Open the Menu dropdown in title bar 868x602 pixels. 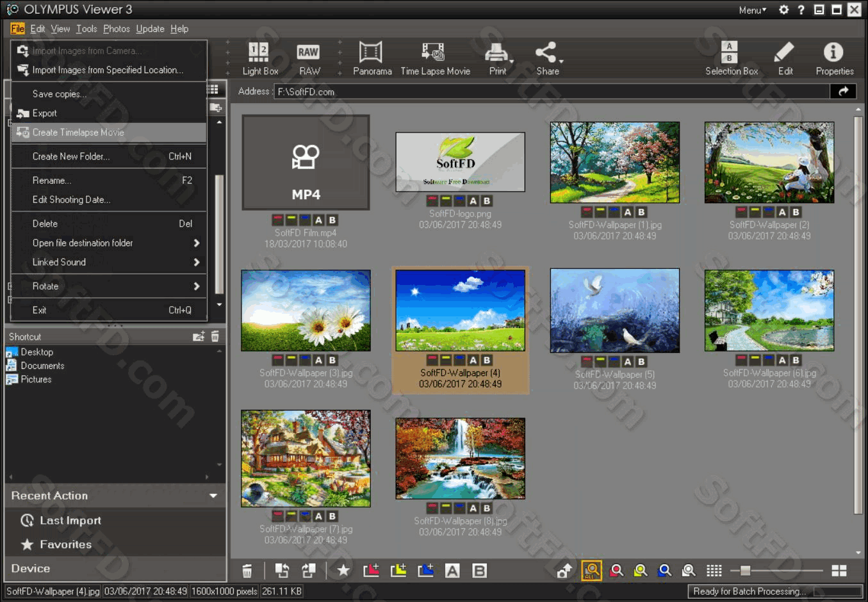(x=753, y=10)
